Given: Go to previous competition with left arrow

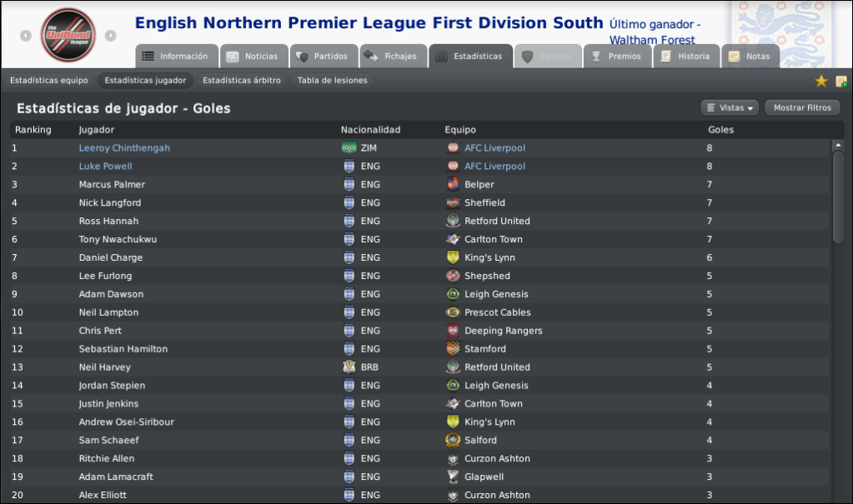Looking at the screenshot, I should 26,35.
